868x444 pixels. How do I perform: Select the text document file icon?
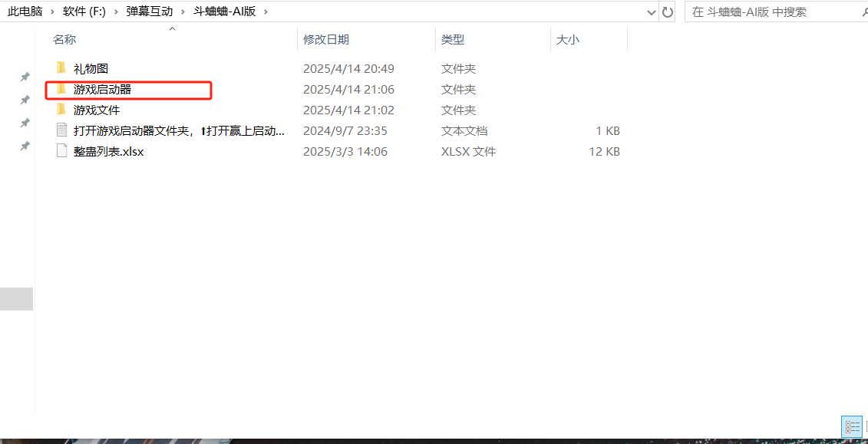(61, 130)
